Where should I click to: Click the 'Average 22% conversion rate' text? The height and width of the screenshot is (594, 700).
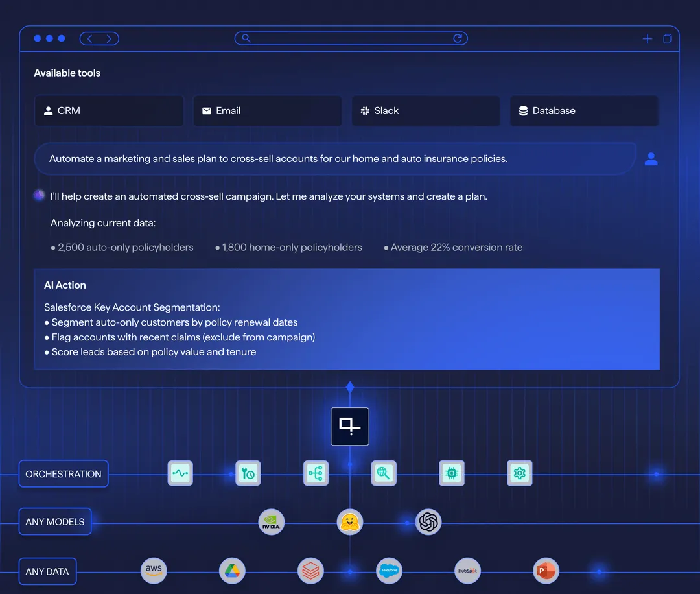point(456,248)
